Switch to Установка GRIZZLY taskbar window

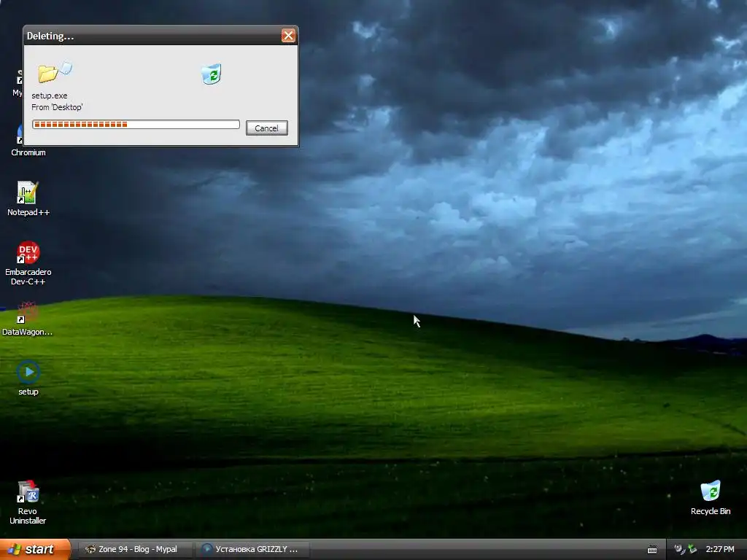(253, 549)
